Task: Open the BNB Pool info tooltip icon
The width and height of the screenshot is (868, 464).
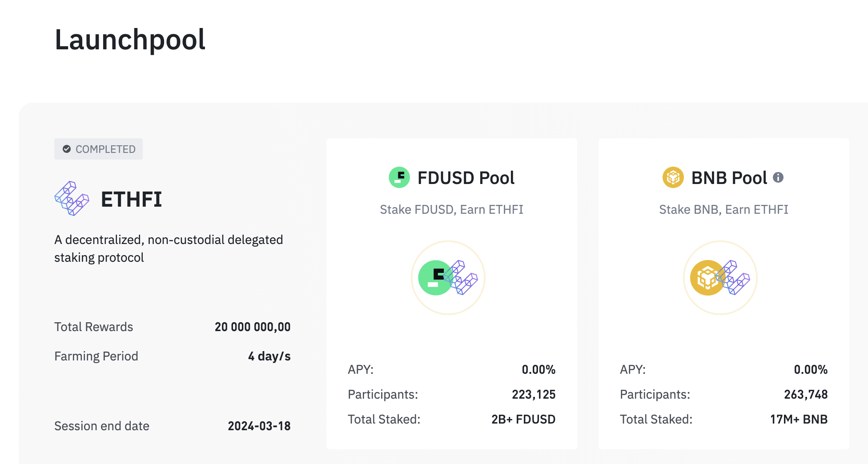Action: click(778, 177)
